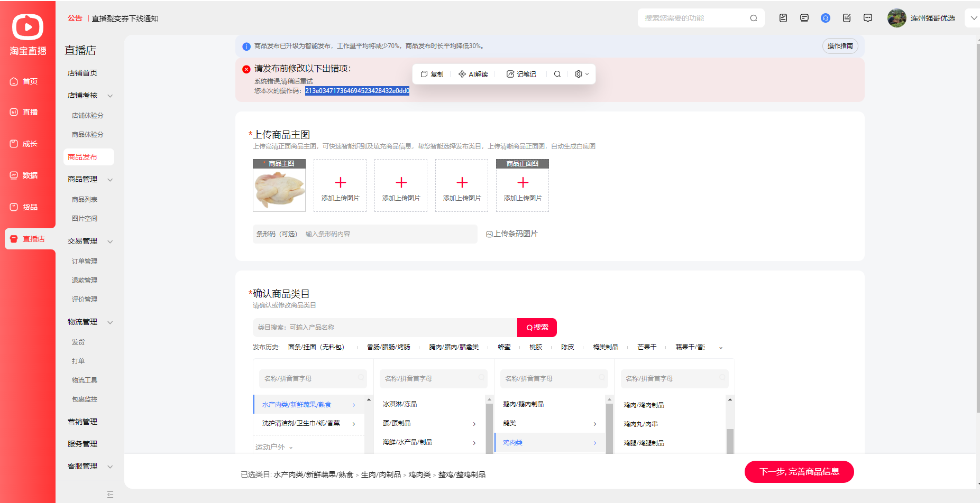This screenshot has height=503, width=980.
Task: Select history category 蜂蜜
Action: coord(504,347)
